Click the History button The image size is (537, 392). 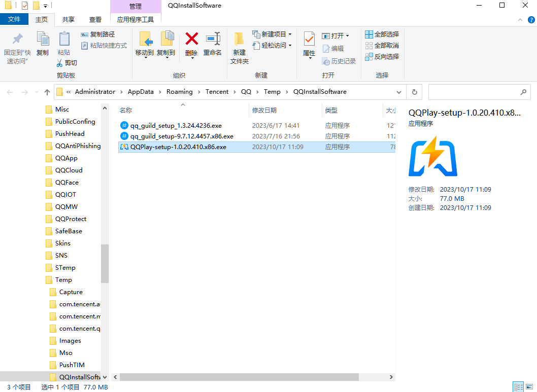pos(339,61)
